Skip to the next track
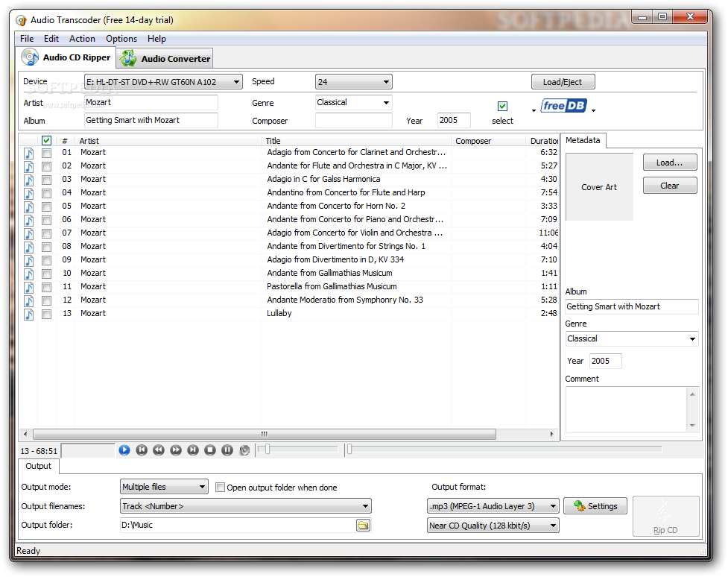The height and width of the screenshot is (577, 728). (193, 450)
